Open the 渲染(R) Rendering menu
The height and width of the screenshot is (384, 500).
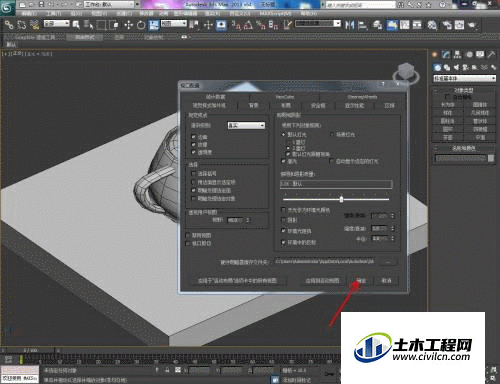(x=212, y=14)
